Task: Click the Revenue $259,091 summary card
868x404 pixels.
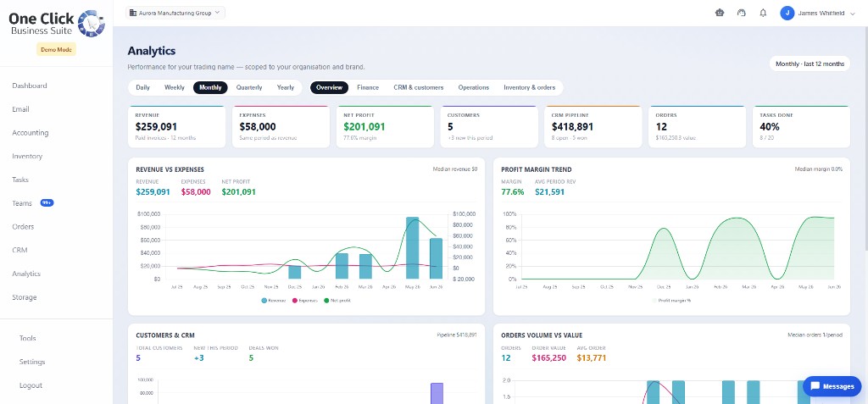Action: [176, 127]
